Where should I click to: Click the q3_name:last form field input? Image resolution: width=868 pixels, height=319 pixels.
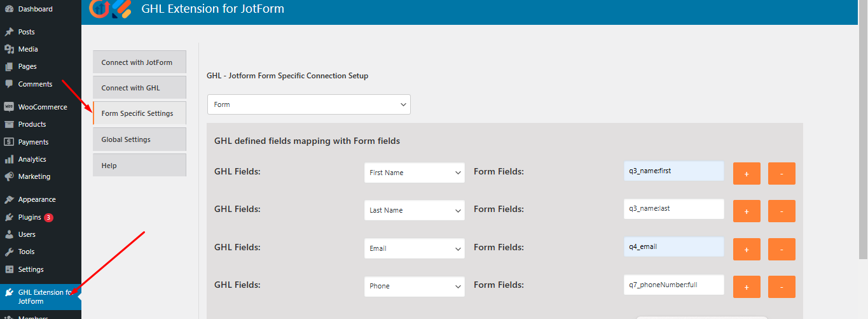tap(673, 208)
